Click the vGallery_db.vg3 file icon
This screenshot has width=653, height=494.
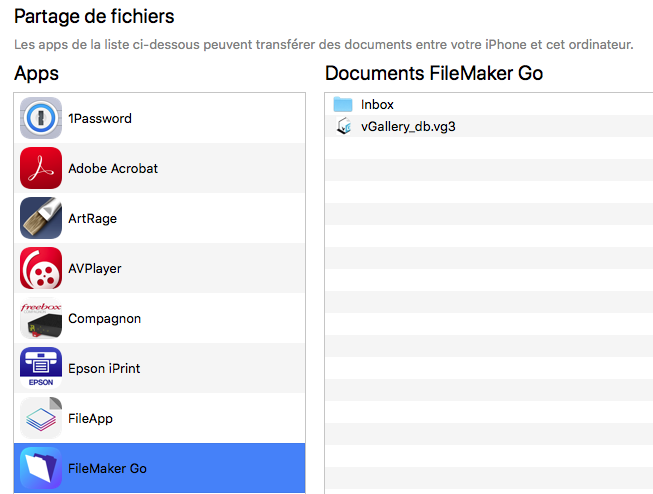tap(343, 126)
